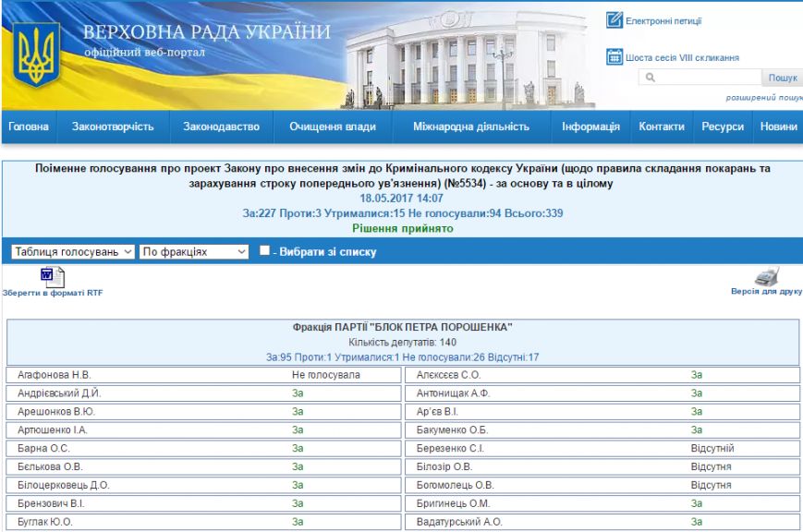Screen dimensions: 803x532
Task: Open Шоста сесія VIII скликання link
Action: [x=682, y=58]
